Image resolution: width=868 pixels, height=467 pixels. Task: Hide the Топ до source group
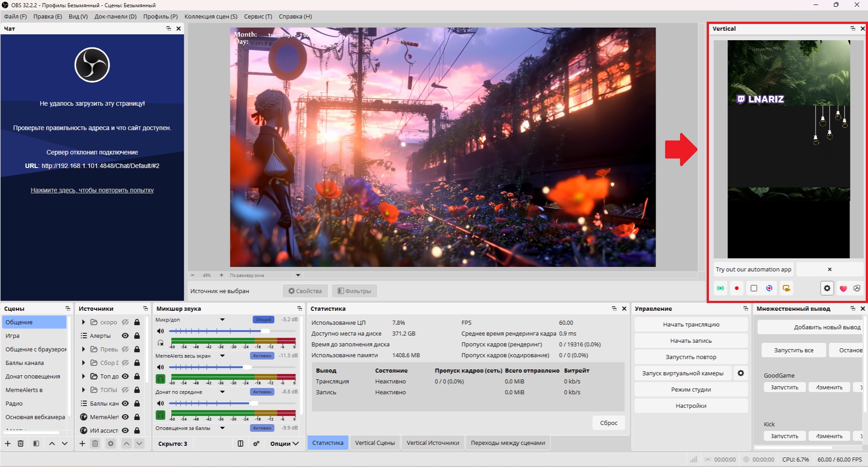(125, 376)
